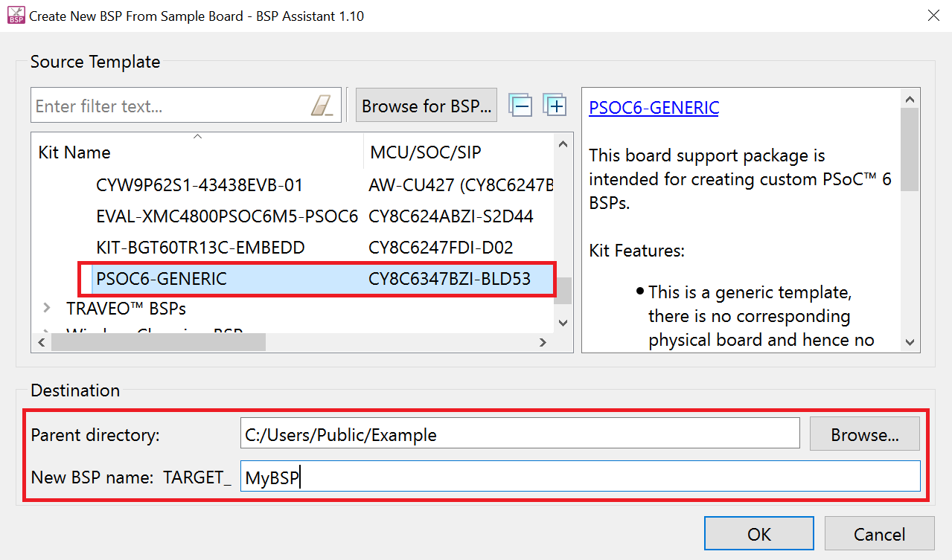Image resolution: width=952 pixels, height=560 pixels.
Task: Confirm with the OK button
Action: pos(759,535)
